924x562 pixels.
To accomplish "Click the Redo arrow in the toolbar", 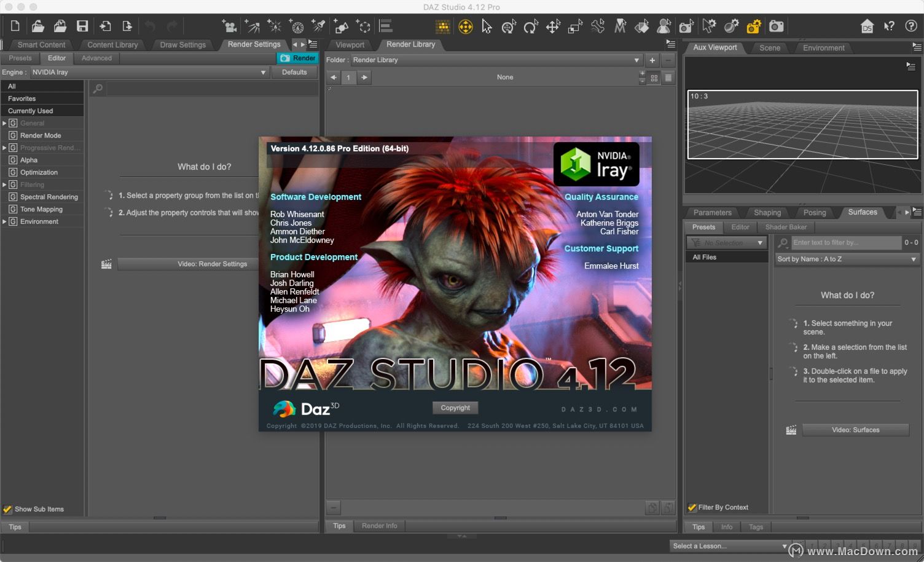I will [x=172, y=26].
